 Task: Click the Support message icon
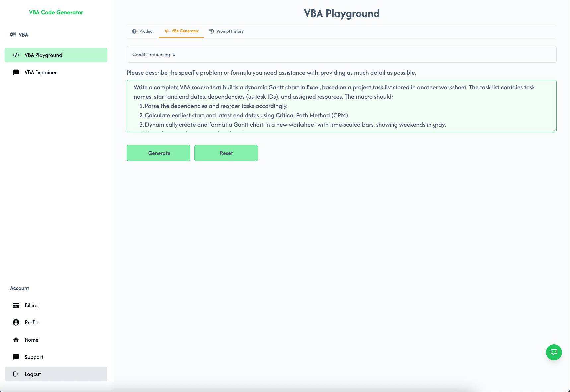click(x=16, y=357)
